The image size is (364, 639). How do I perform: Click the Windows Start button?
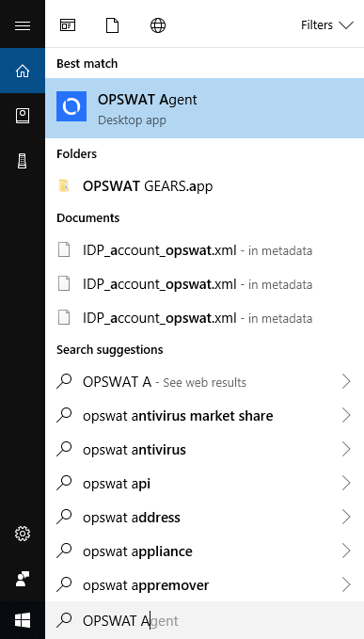tap(23, 621)
